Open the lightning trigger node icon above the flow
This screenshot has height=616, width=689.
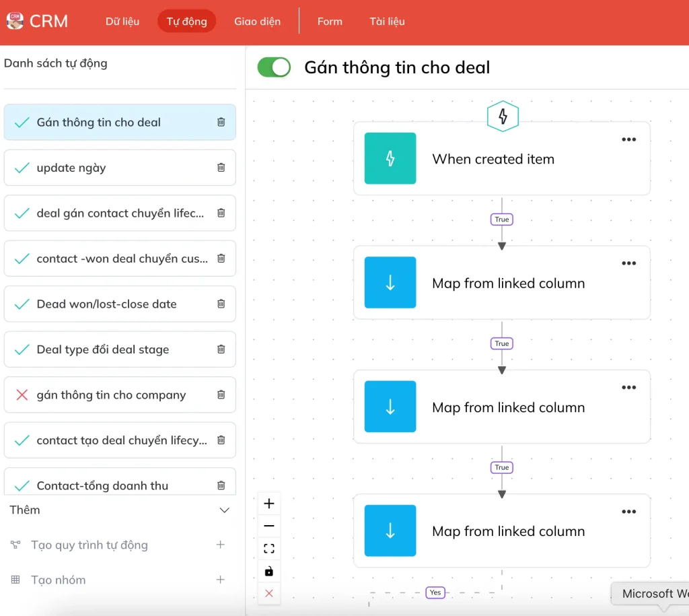click(503, 116)
